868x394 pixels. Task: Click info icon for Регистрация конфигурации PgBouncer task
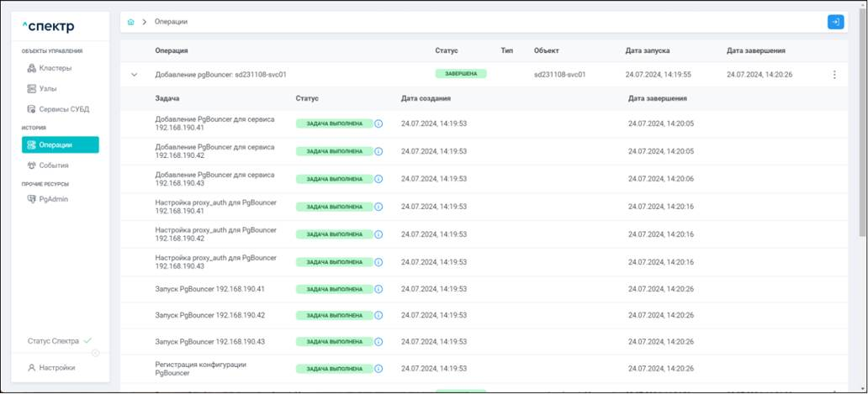378,369
